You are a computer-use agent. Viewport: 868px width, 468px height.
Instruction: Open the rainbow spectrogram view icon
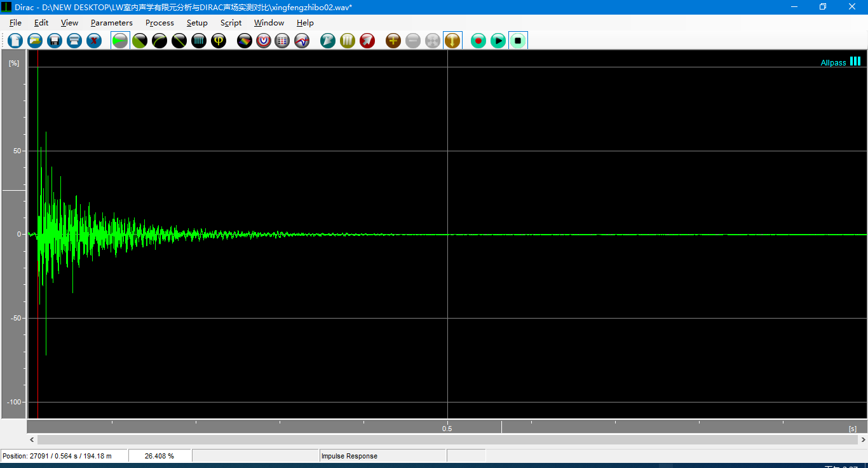pos(245,41)
